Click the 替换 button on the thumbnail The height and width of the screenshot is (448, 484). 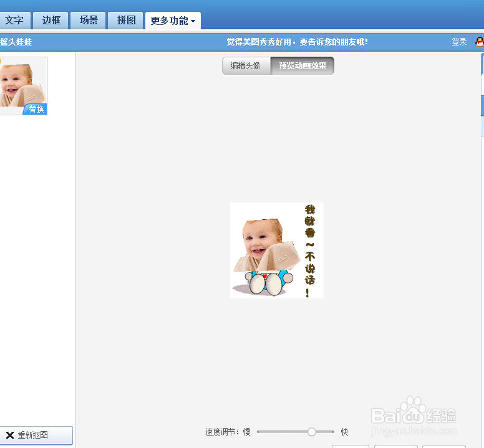click(36, 109)
